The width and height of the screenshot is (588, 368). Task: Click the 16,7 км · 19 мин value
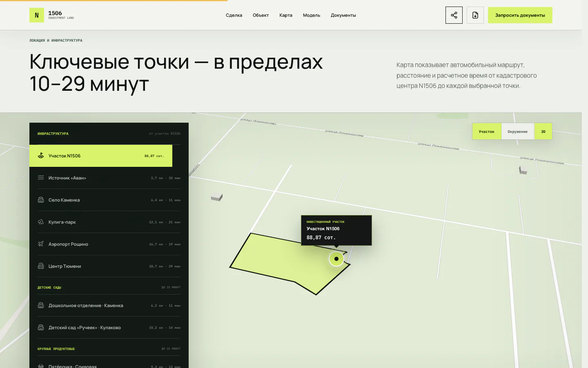click(165, 244)
